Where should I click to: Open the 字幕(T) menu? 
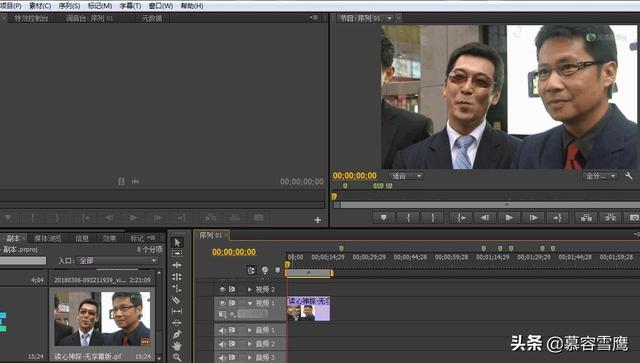click(130, 6)
